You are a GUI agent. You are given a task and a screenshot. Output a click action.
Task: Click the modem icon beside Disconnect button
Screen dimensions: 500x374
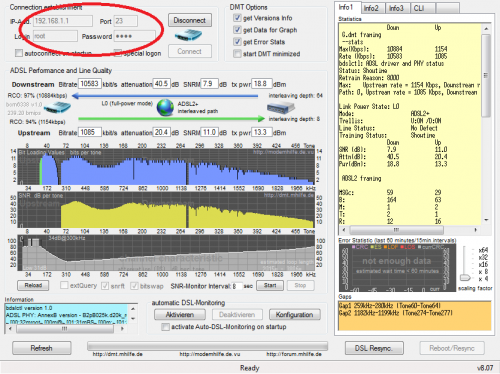pos(188,35)
